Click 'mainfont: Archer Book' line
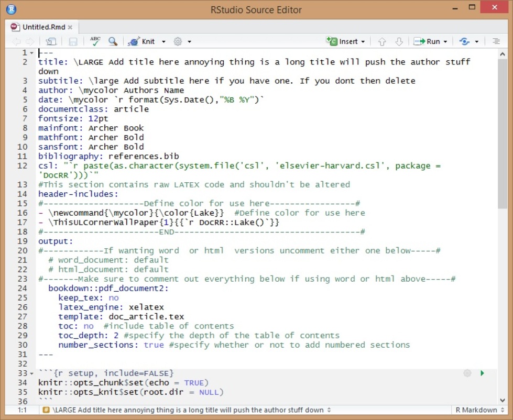 [x=91, y=128]
